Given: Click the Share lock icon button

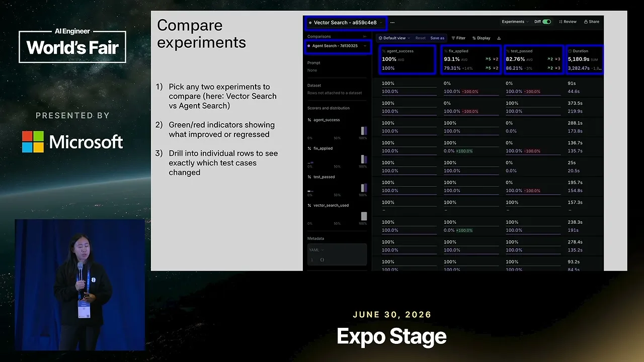Looking at the screenshot, I should click(x=592, y=22).
